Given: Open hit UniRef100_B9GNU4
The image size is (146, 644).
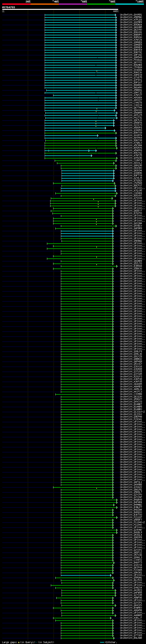Looking at the screenshot, I should tap(131, 25).
